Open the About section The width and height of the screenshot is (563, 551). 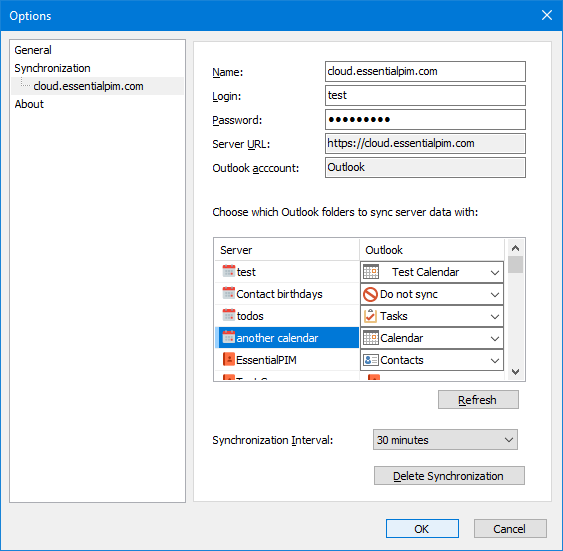click(x=29, y=104)
